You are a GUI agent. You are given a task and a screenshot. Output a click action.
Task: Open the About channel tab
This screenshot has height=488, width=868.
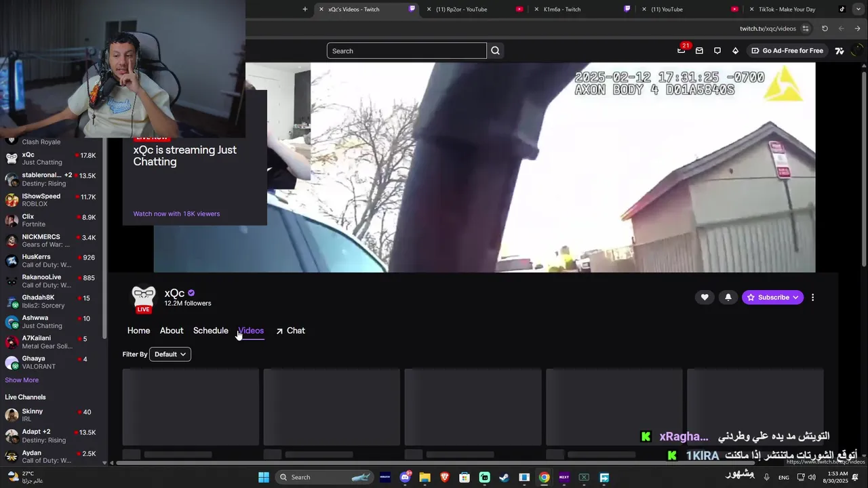coord(172,331)
